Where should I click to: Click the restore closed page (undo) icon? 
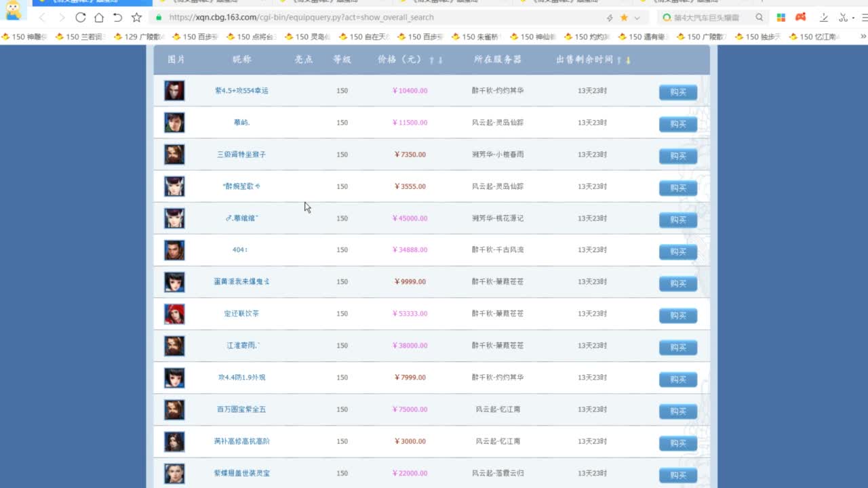click(x=117, y=18)
